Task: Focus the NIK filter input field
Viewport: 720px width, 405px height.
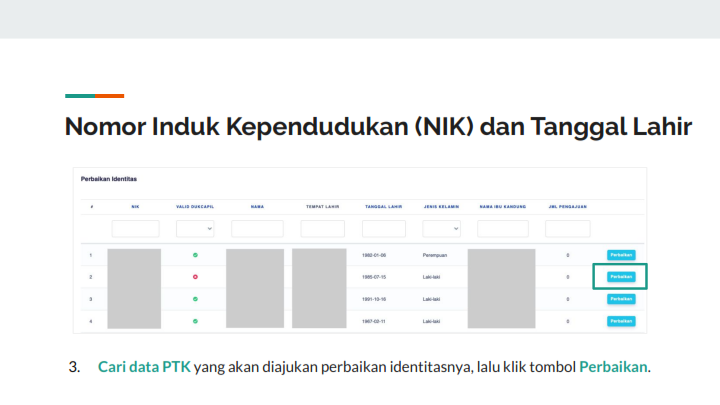Action: pos(135,229)
